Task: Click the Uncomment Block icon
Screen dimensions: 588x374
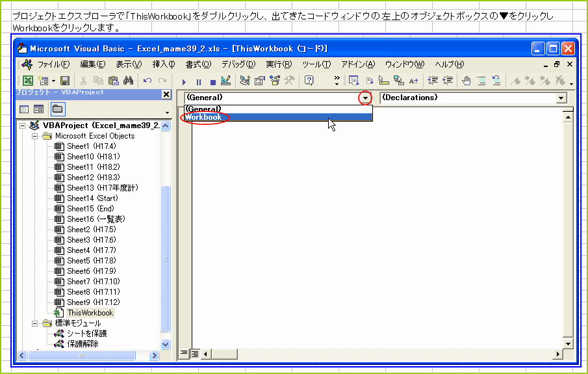Action: 496,81
